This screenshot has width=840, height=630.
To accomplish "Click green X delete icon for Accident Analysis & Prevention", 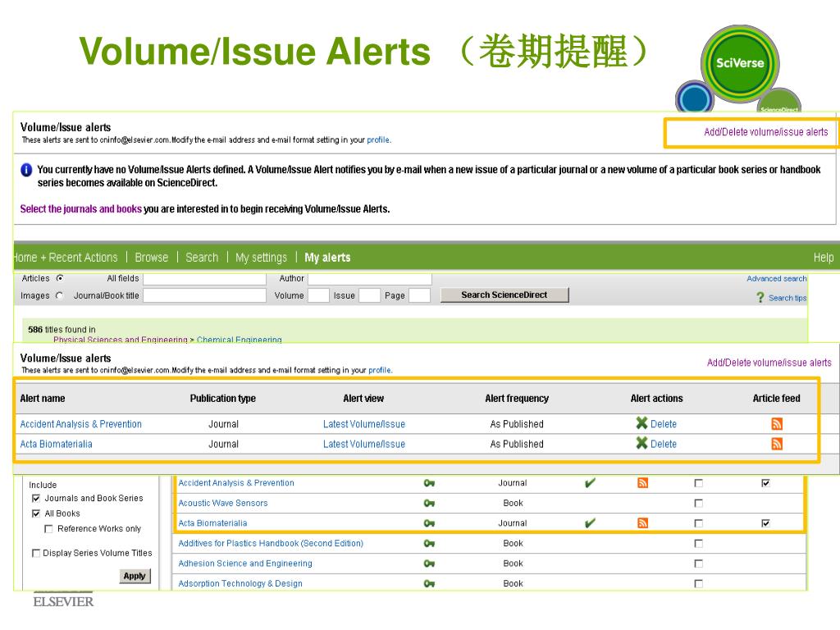I will 641,423.
